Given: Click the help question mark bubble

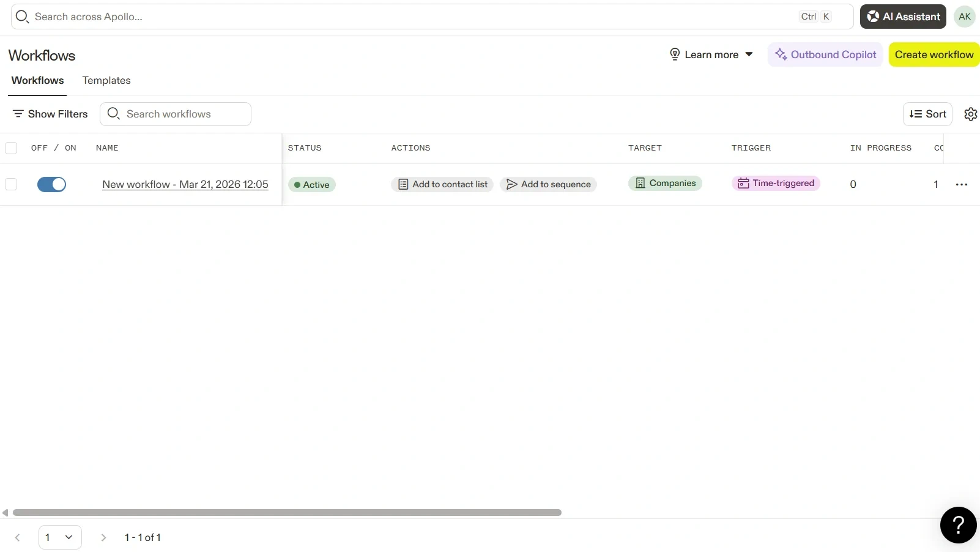Looking at the screenshot, I should tap(958, 525).
